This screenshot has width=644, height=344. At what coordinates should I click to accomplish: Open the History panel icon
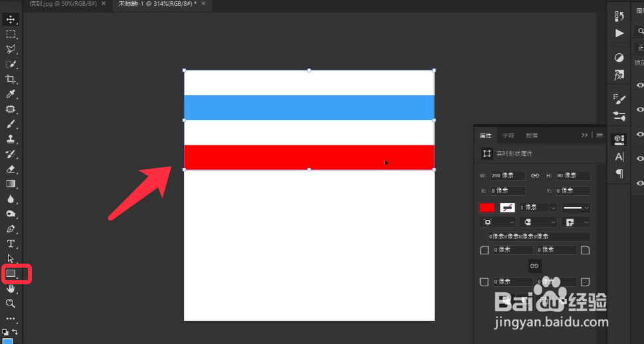click(619, 17)
